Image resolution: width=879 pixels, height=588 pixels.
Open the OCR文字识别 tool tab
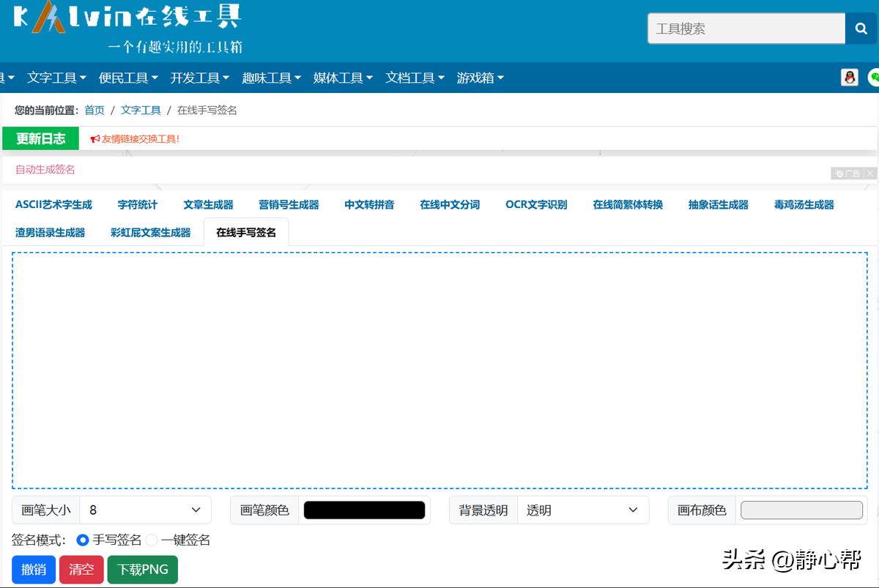536,204
